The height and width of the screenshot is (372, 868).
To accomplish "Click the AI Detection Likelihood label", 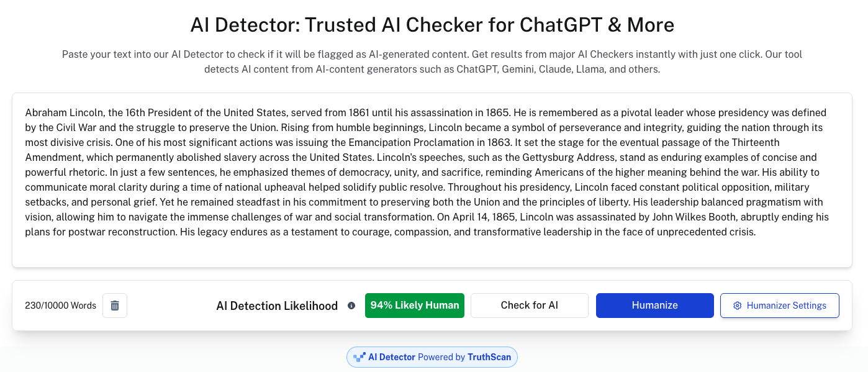I will point(277,306).
